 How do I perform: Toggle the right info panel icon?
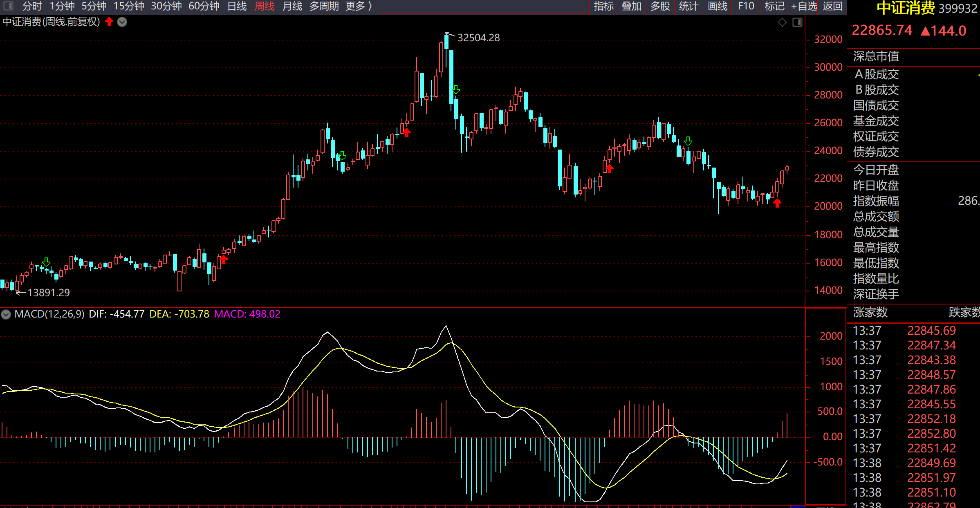pyautogui.click(x=797, y=22)
